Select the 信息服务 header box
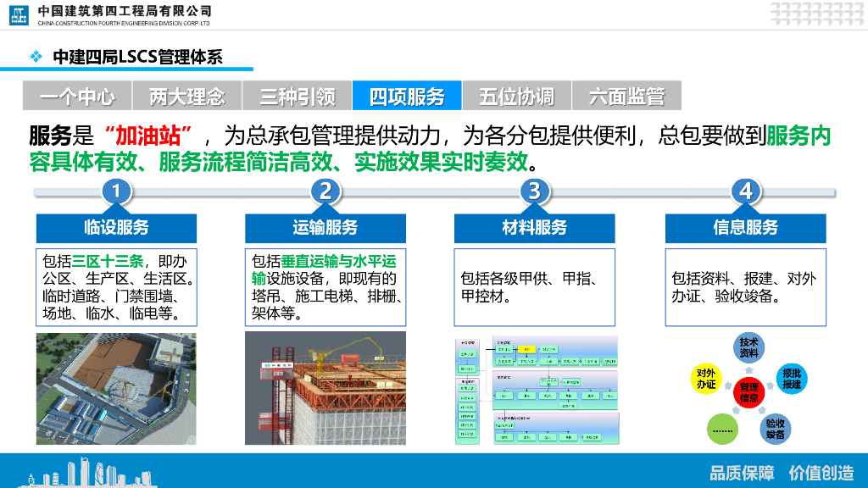 [x=746, y=228]
